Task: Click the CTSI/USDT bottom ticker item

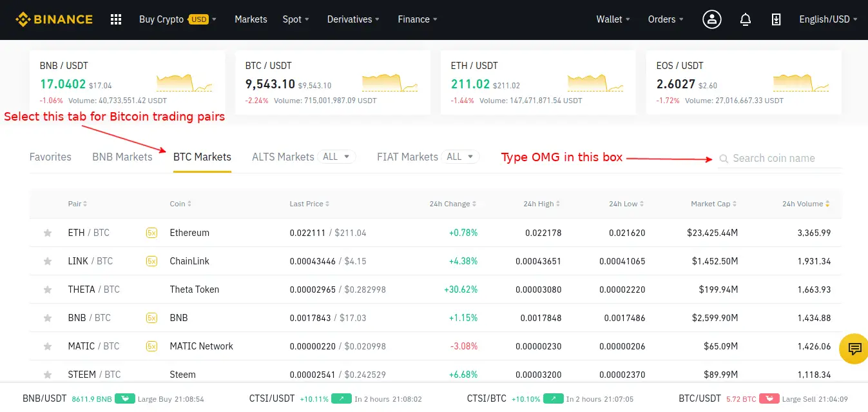Action: click(336, 399)
